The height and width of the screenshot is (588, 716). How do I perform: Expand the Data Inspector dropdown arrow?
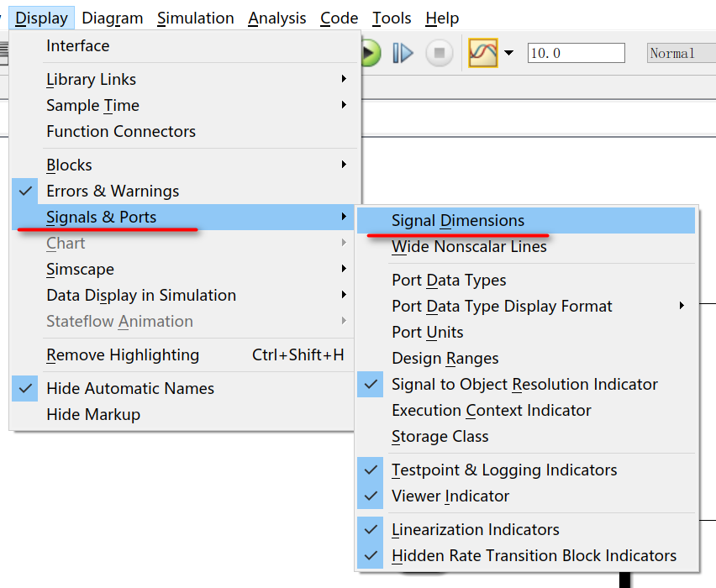[508, 53]
